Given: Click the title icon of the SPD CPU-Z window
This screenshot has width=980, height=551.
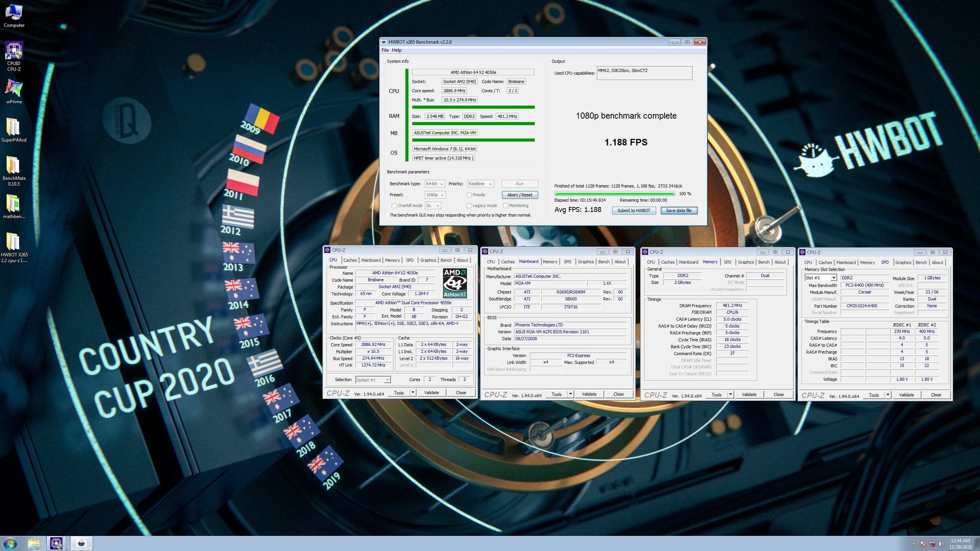Looking at the screenshot, I should click(x=802, y=252).
